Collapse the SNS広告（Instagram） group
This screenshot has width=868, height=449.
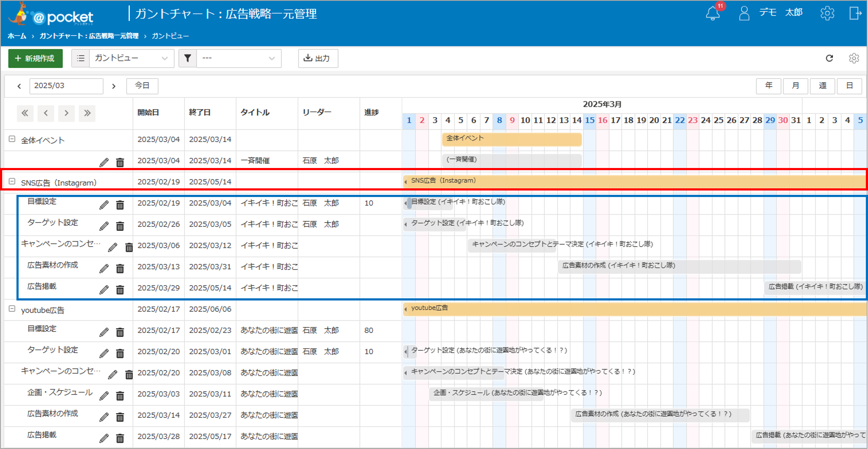click(x=12, y=181)
